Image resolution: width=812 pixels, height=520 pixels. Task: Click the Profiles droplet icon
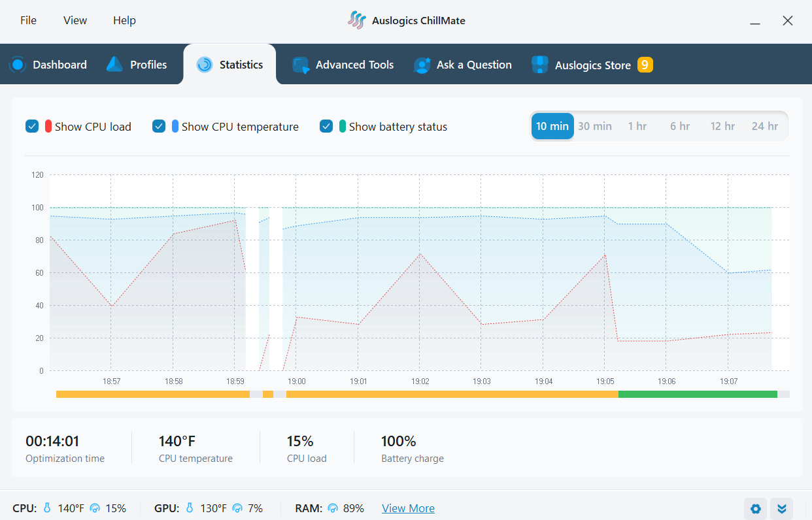pyautogui.click(x=114, y=64)
